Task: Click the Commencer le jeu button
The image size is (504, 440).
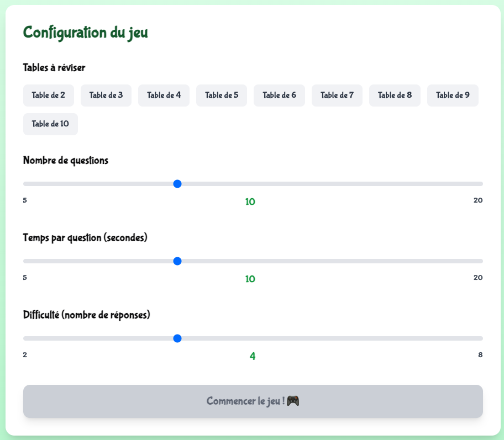Action: coord(253,401)
